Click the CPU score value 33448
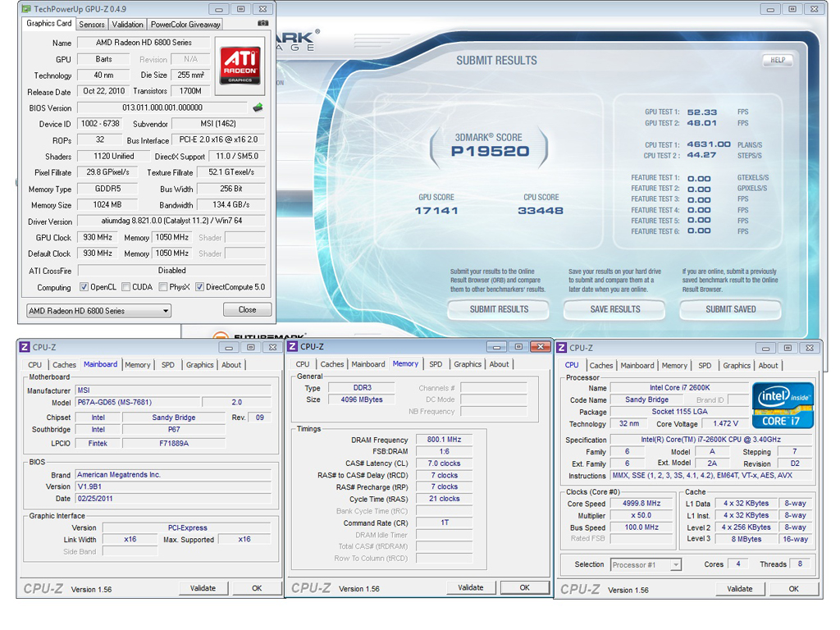 click(x=541, y=211)
